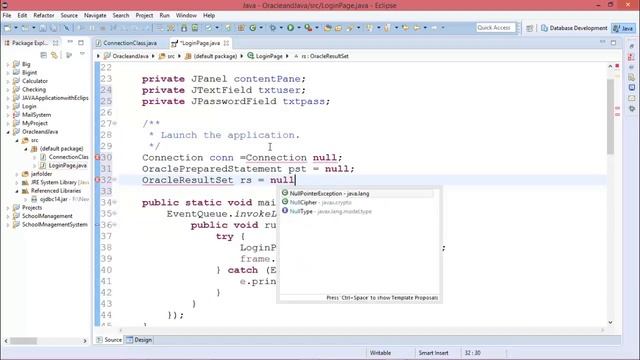The image size is (640, 360).
Task: Click the Open Task clipboard icon
Action: [x=338, y=28]
